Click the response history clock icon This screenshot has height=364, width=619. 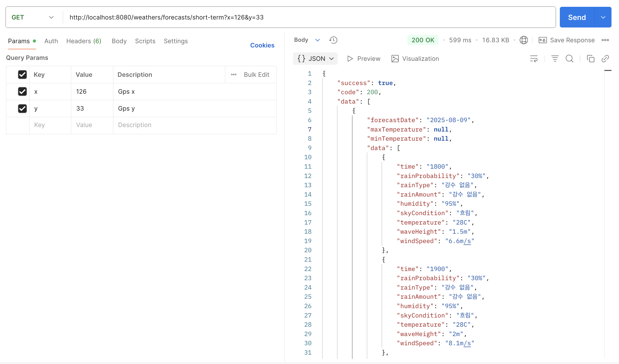coord(333,40)
